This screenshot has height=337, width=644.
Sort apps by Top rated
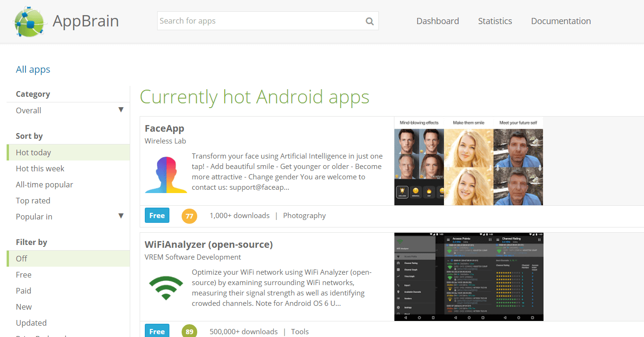click(33, 200)
